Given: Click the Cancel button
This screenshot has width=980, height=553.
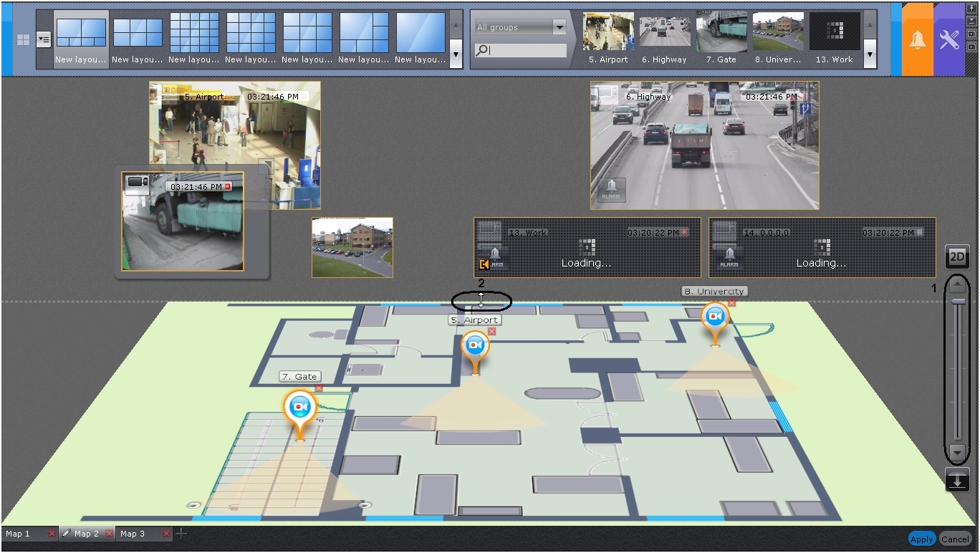Looking at the screenshot, I should (955, 539).
